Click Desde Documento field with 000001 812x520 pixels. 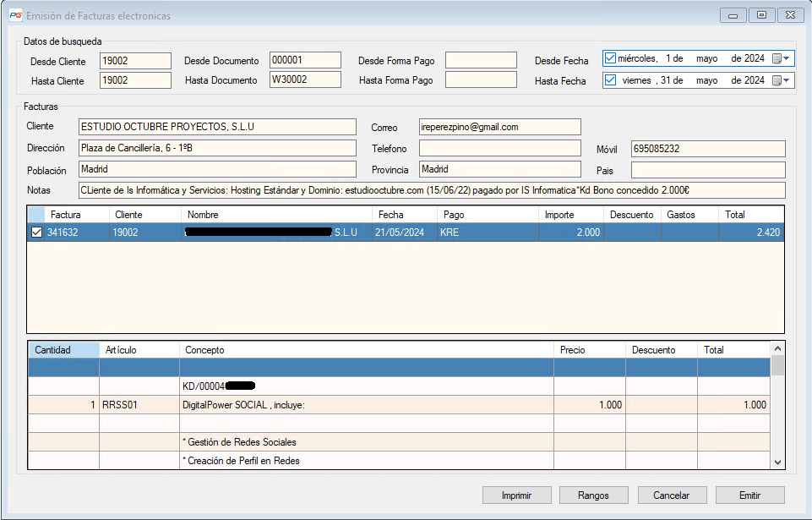[x=305, y=60]
